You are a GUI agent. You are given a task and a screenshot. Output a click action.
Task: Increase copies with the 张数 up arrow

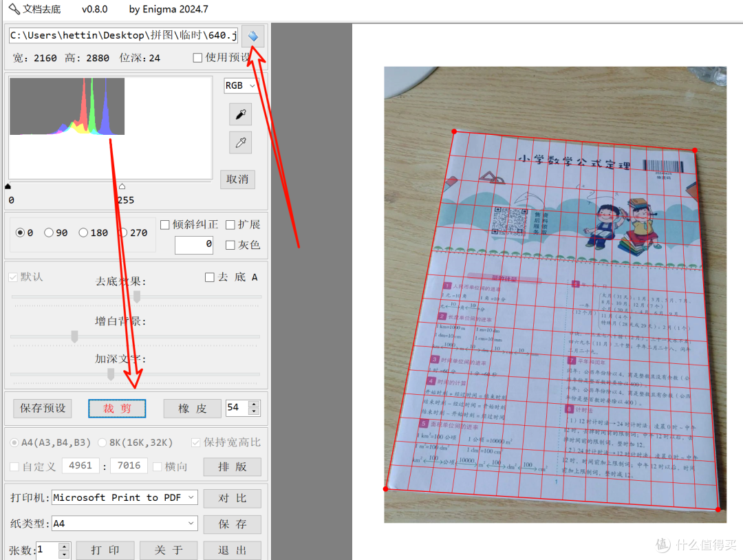point(65,547)
